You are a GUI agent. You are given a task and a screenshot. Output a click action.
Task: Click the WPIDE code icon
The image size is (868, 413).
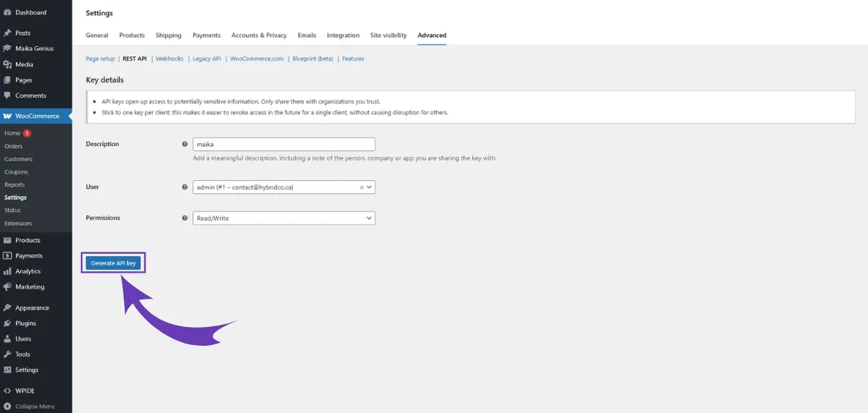(7, 391)
